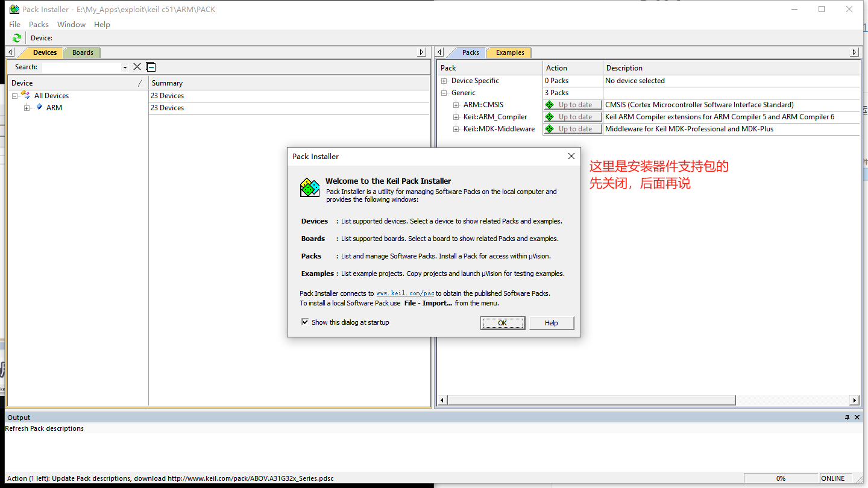Click the '0 Packs' action cell
Screen dimensions: 868x488
(x=573, y=81)
